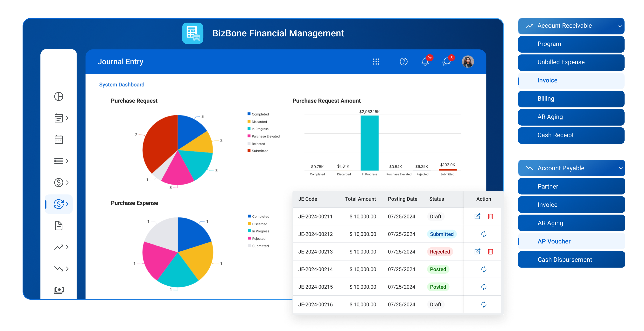644x331 pixels.
Task: Follow the System Dashboard link
Action: coord(122,85)
